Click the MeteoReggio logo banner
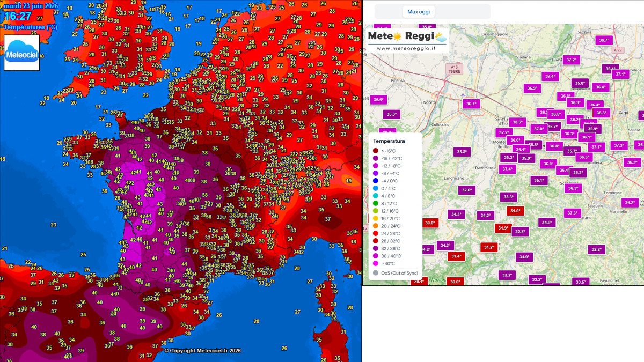 point(407,41)
